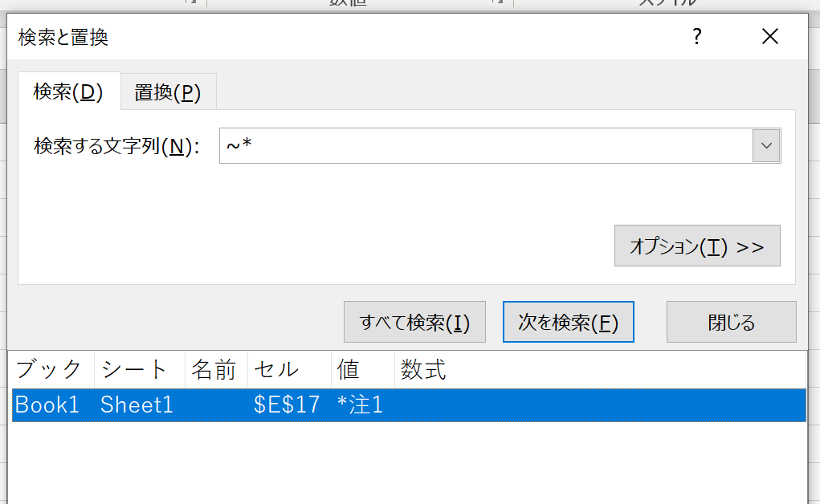Select the Sheet1 cell in the result row
The width and height of the screenshot is (820, 504).
[137, 405]
